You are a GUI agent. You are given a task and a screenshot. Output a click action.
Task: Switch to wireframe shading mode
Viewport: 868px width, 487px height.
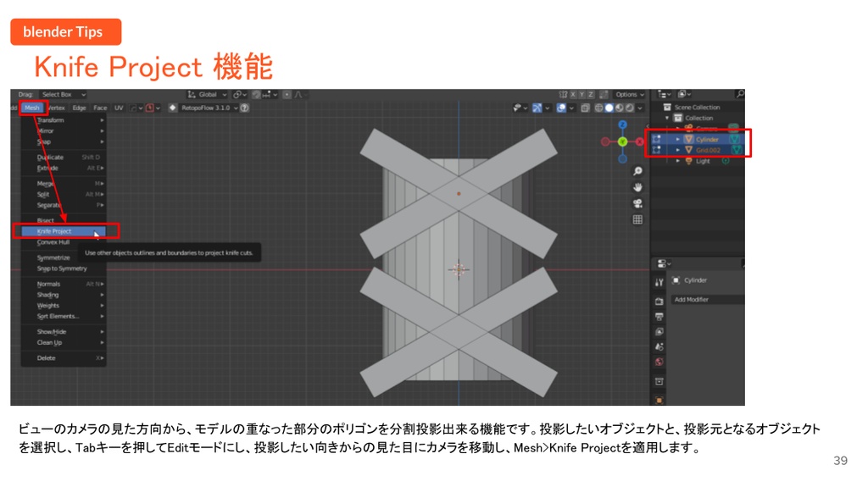599,108
